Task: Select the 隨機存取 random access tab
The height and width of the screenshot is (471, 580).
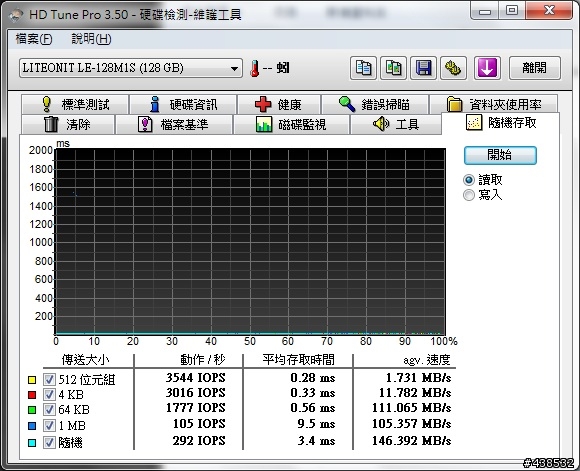Action: coord(500,123)
